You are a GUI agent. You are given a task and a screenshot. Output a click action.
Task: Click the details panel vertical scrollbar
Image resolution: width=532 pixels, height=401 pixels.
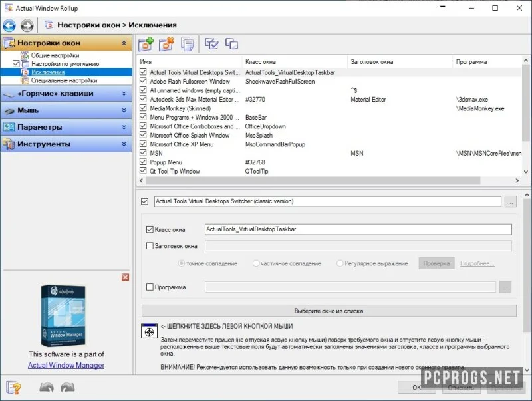click(527, 265)
